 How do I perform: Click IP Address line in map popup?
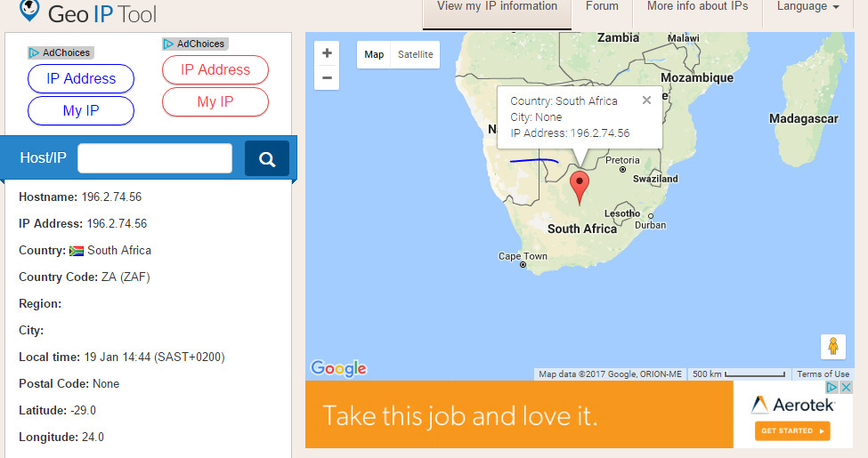[570, 133]
